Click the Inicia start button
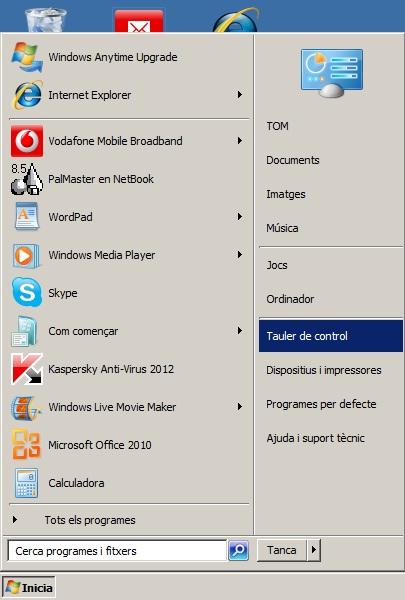Screen dimensions: 405x600 pyautogui.click(x=29, y=587)
